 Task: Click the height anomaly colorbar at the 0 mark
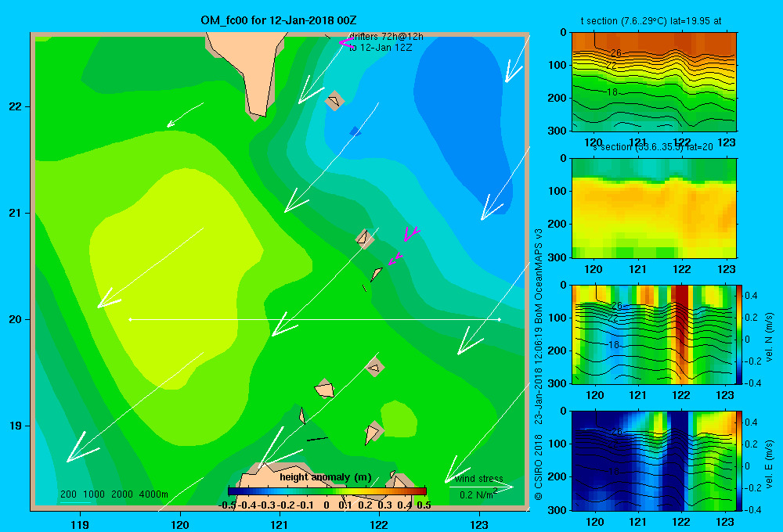point(327,491)
